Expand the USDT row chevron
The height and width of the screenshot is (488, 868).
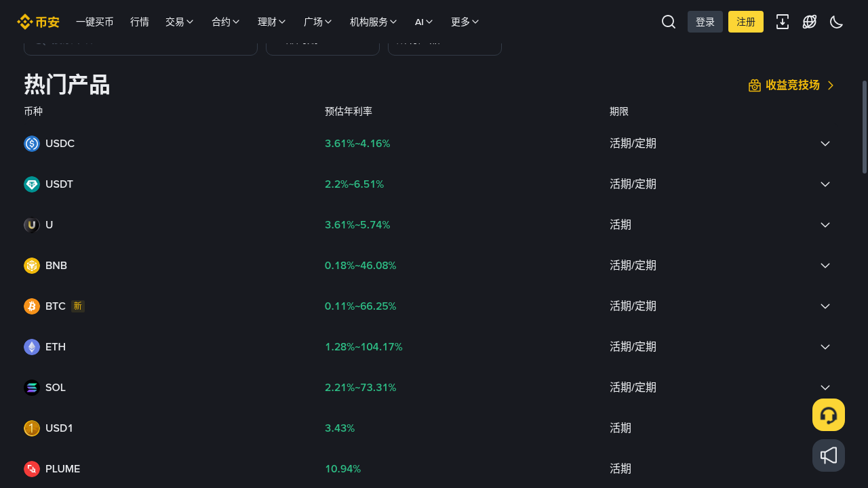[x=825, y=184]
